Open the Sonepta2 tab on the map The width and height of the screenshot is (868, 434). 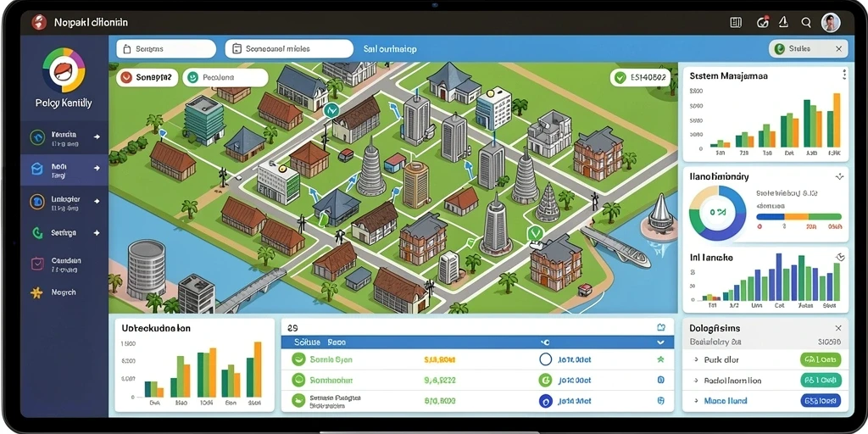[147, 78]
